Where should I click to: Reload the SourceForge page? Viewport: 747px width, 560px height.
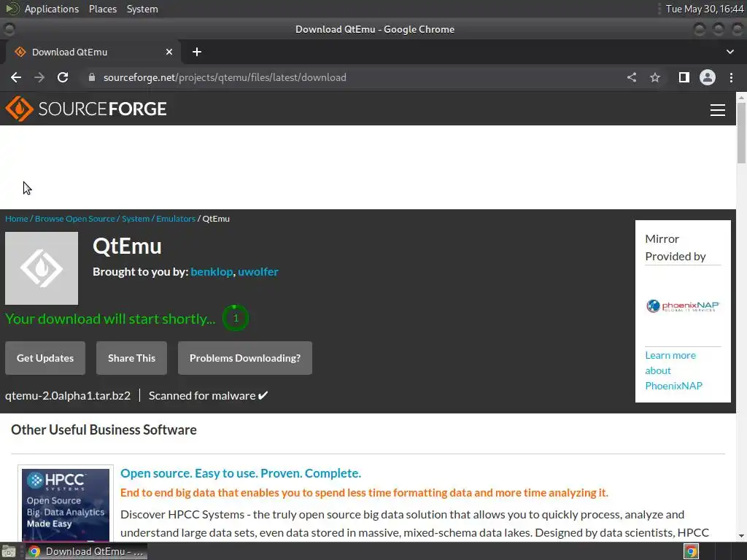pos(63,77)
